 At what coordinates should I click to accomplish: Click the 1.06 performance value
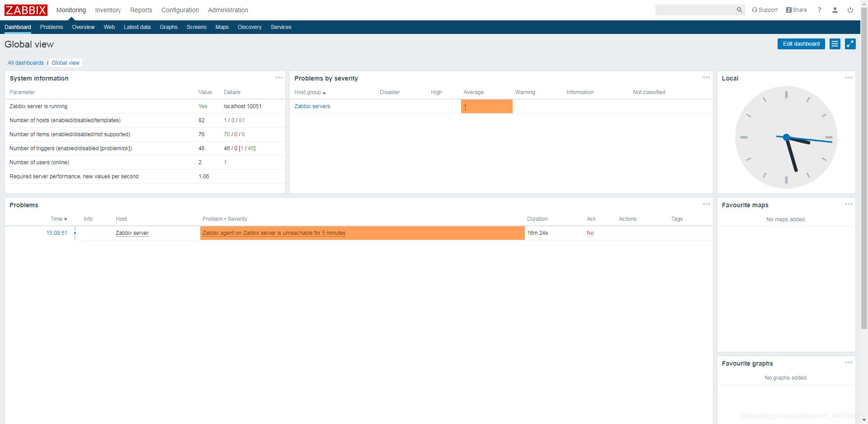tap(204, 176)
